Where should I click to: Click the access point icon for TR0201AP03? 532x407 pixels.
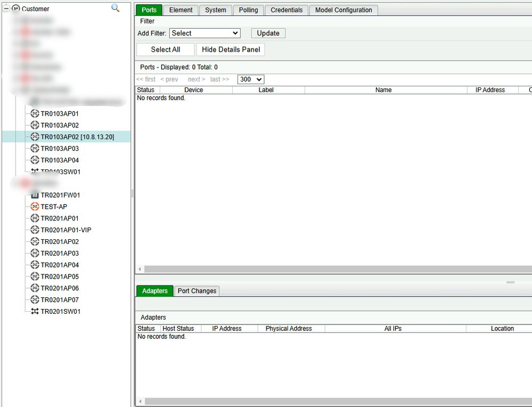click(x=35, y=253)
